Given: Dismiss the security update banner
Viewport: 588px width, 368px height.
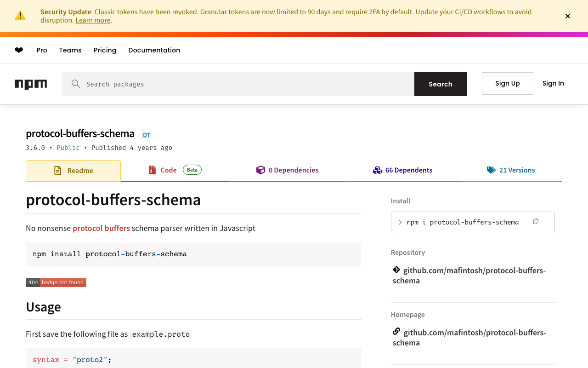Looking at the screenshot, I should pos(568,16).
